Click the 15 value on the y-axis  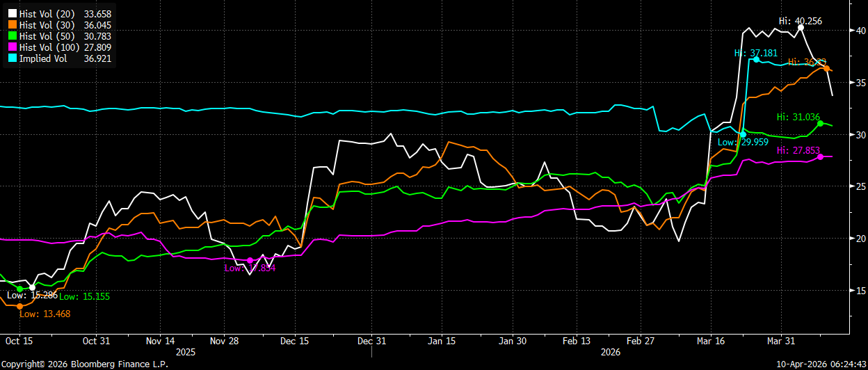860,290
